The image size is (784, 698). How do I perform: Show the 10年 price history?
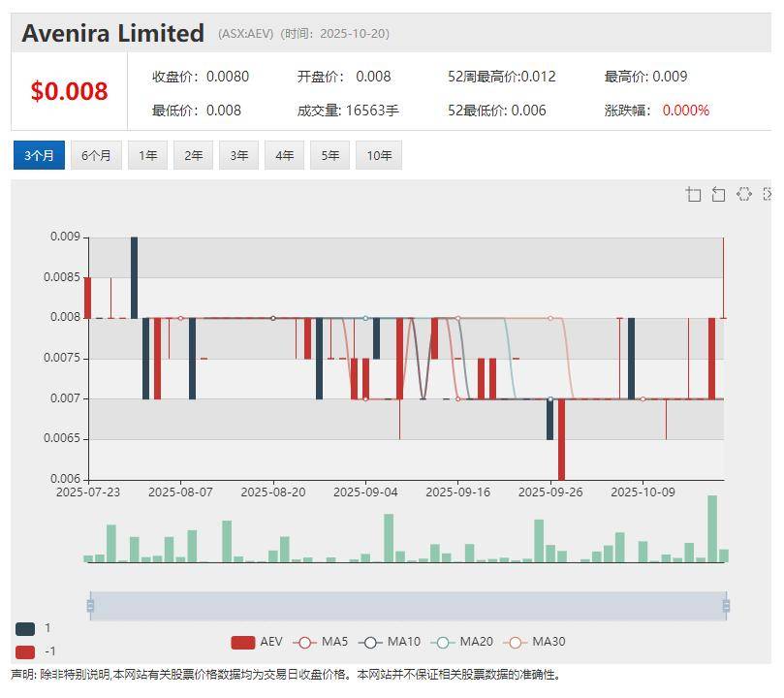[x=378, y=155]
